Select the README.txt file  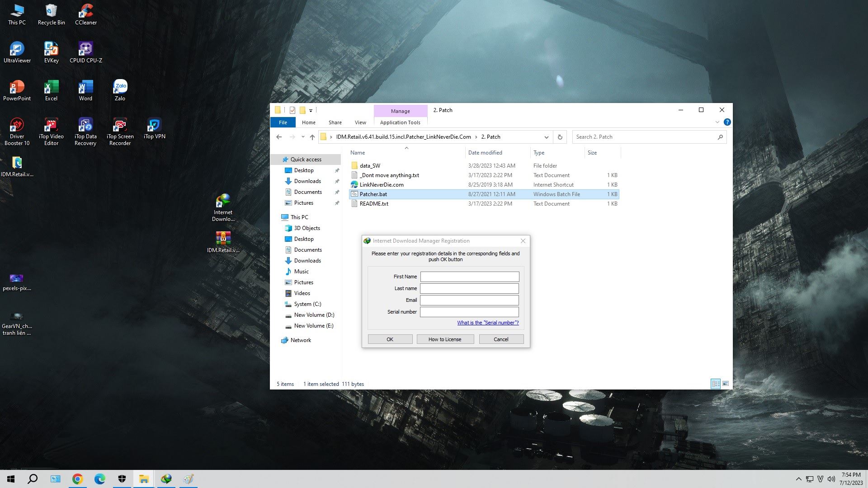[x=484, y=204]
